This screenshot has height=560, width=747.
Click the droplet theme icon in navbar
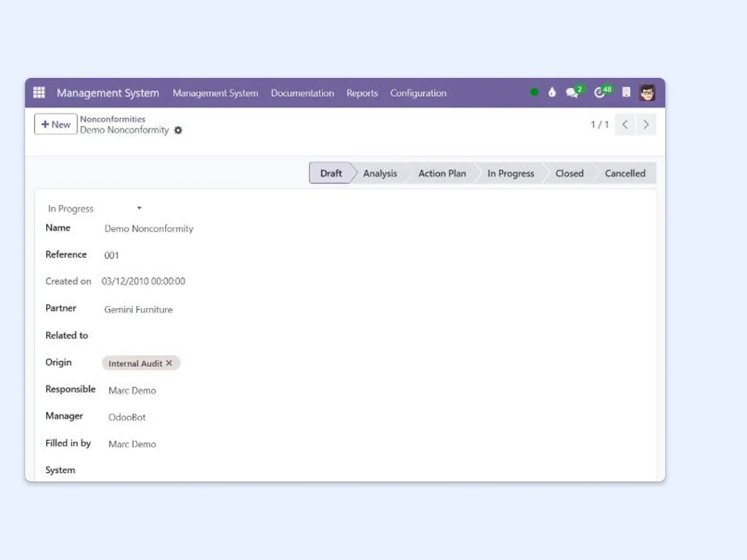[552, 93]
